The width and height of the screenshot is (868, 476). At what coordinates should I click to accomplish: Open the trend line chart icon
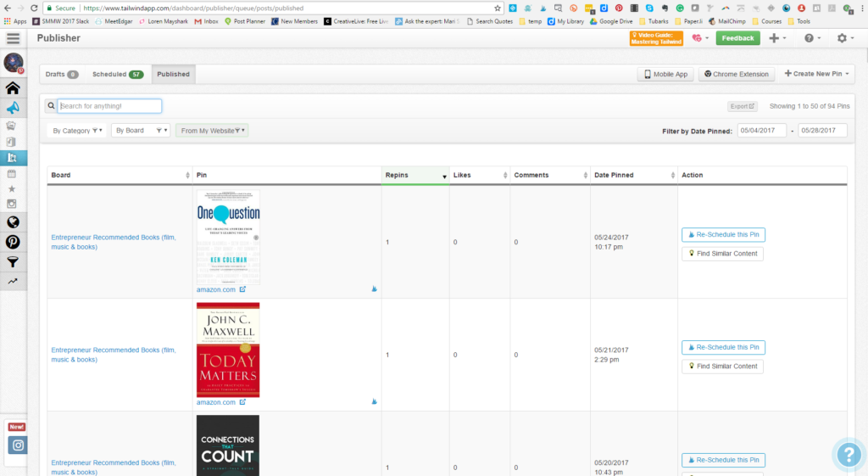pos(13,281)
